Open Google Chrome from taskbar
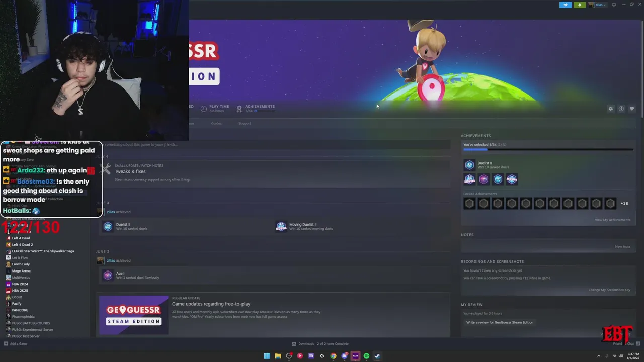Image resolution: width=644 pixels, height=362 pixels. (333, 356)
